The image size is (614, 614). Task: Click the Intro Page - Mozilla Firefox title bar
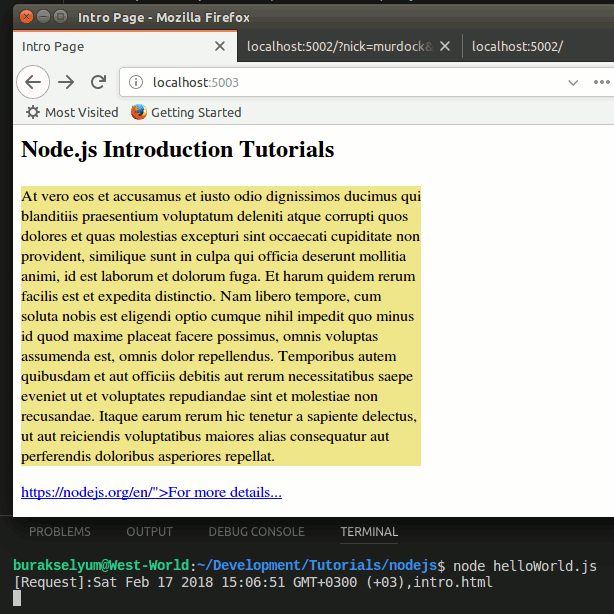313,17
